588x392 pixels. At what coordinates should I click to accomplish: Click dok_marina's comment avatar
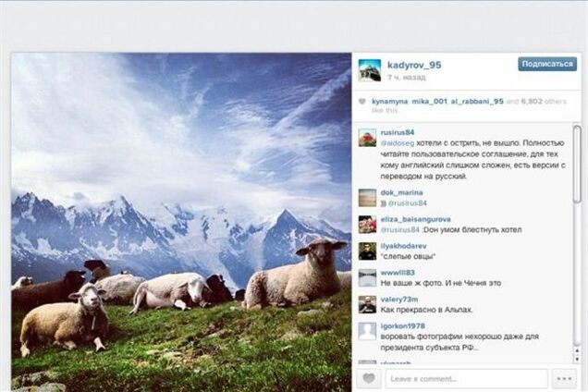pyautogui.click(x=367, y=198)
